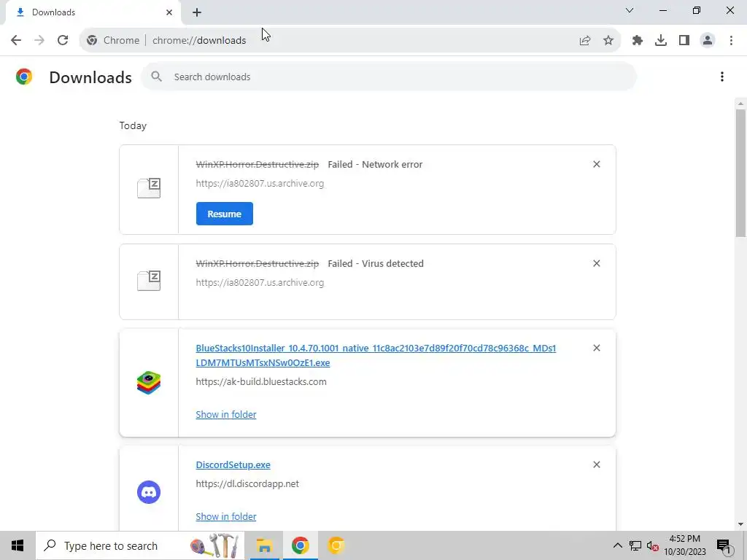Open a new tab with plus button
Image resolution: width=747 pixels, height=560 pixels.
(x=197, y=12)
